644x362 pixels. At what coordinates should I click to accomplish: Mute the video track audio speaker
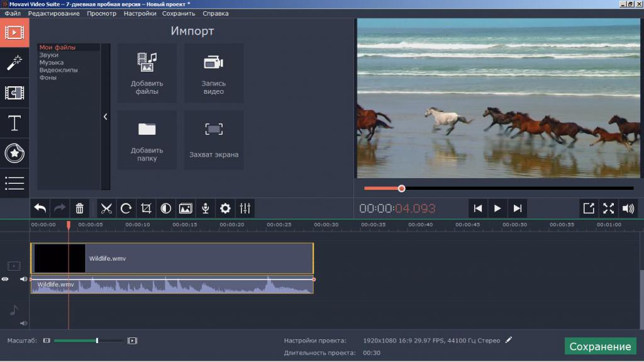tap(23, 279)
